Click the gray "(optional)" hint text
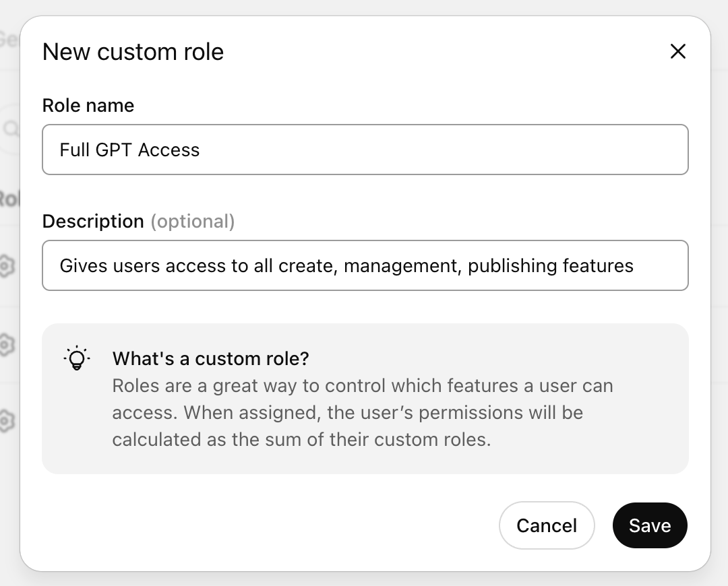728x586 pixels. coord(192,221)
